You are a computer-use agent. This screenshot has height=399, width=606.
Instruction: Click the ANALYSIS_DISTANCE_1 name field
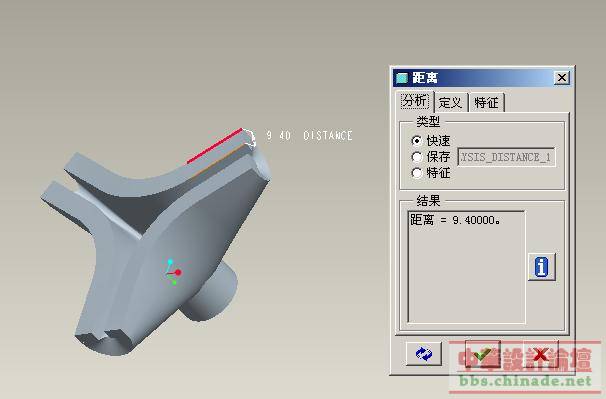506,157
